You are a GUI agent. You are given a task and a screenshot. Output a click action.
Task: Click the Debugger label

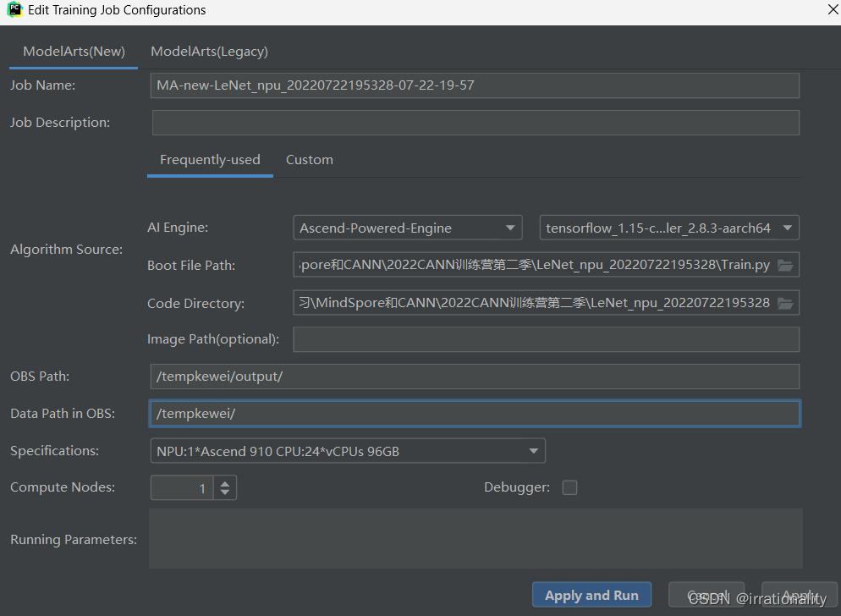click(x=517, y=487)
